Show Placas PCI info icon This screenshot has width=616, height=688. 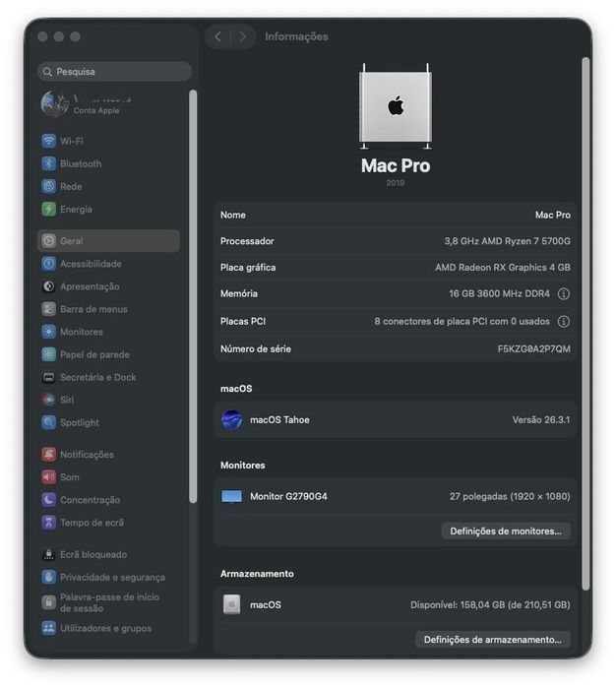(x=564, y=322)
